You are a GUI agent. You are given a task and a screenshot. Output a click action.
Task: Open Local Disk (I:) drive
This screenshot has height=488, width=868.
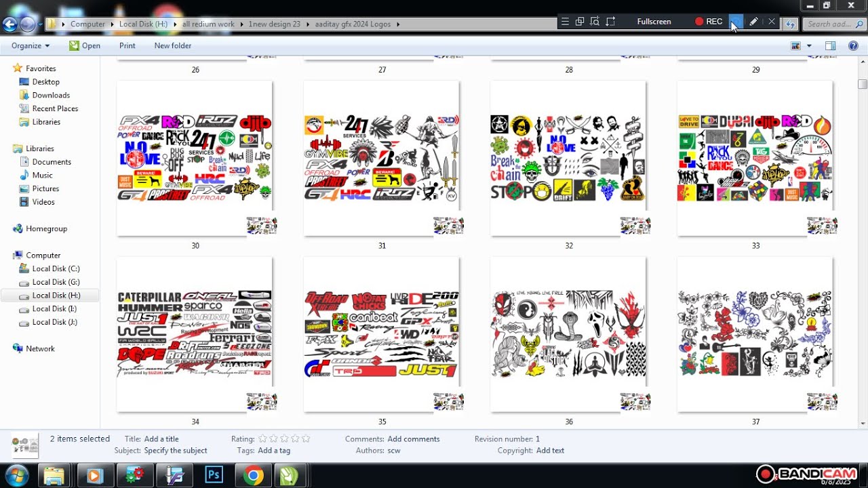(x=54, y=309)
